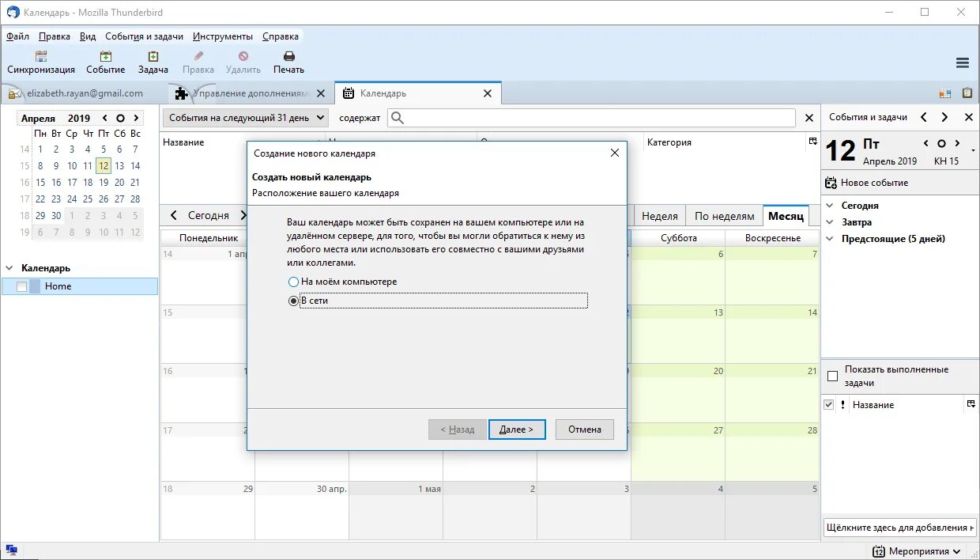Create a new event via Событие icon
The height and width of the screenshot is (560, 980).
coord(105,56)
